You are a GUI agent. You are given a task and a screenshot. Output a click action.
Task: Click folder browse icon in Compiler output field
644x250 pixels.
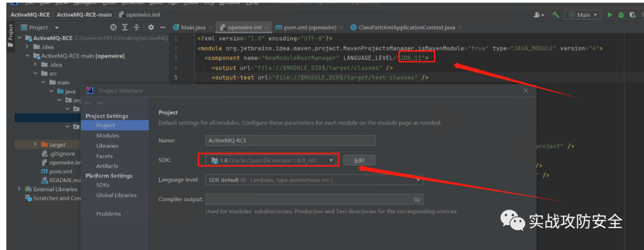coord(417,199)
